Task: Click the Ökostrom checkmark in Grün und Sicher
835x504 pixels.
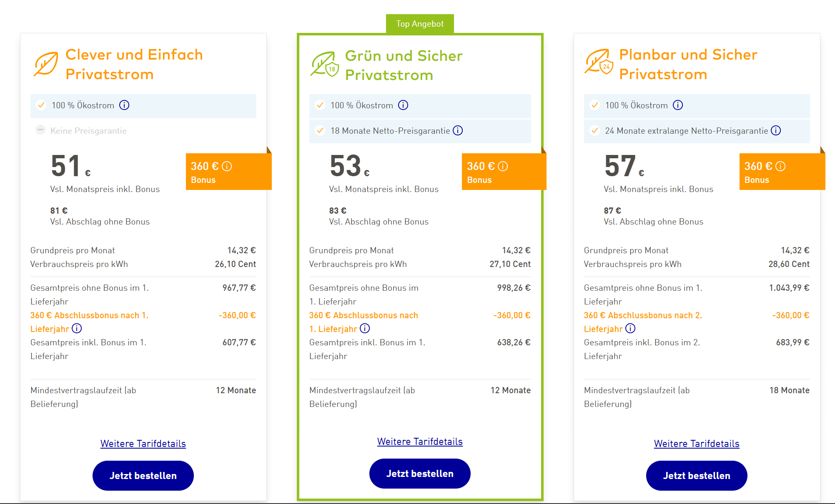Action: point(320,105)
